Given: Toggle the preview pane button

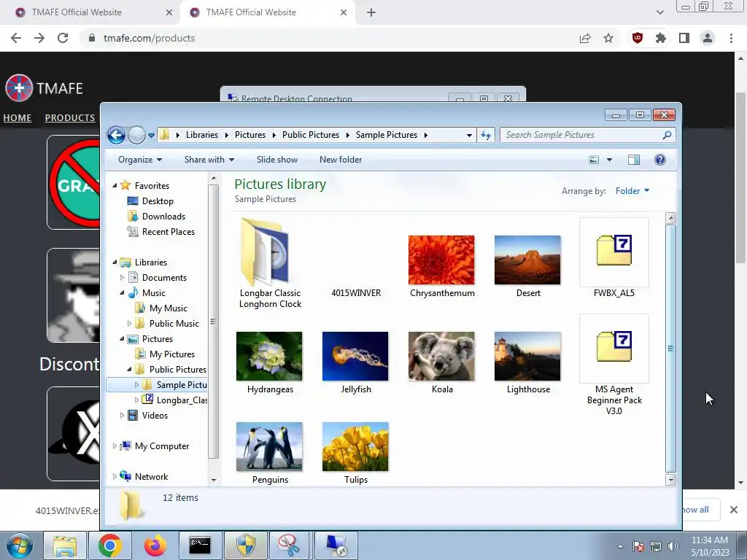Looking at the screenshot, I should point(634,160).
